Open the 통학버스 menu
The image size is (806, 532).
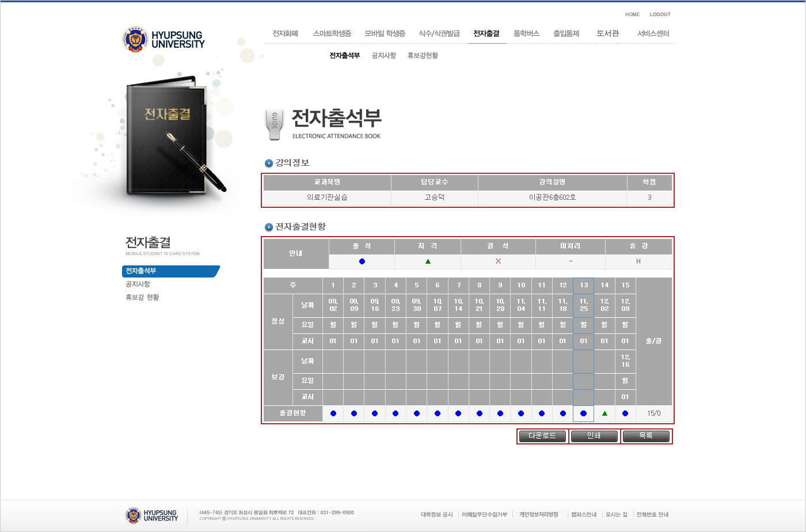click(x=526, y=33)
